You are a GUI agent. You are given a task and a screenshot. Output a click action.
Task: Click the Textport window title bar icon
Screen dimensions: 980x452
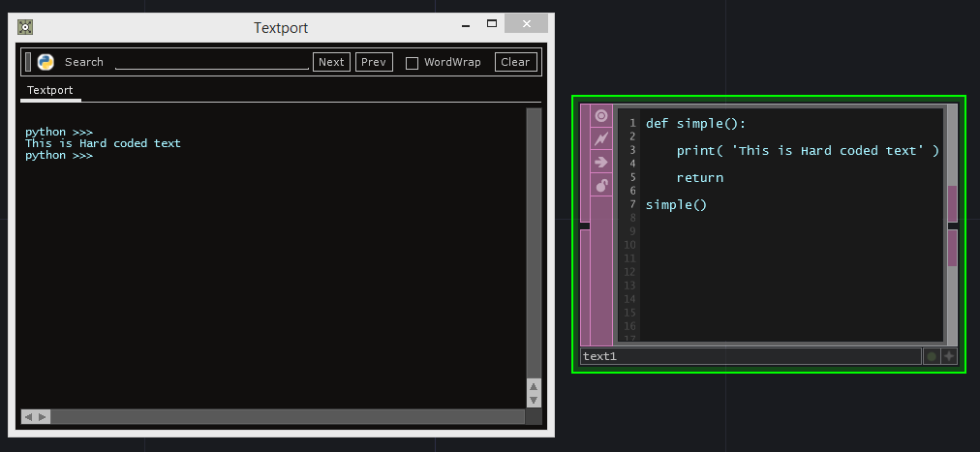click(25, 27)
